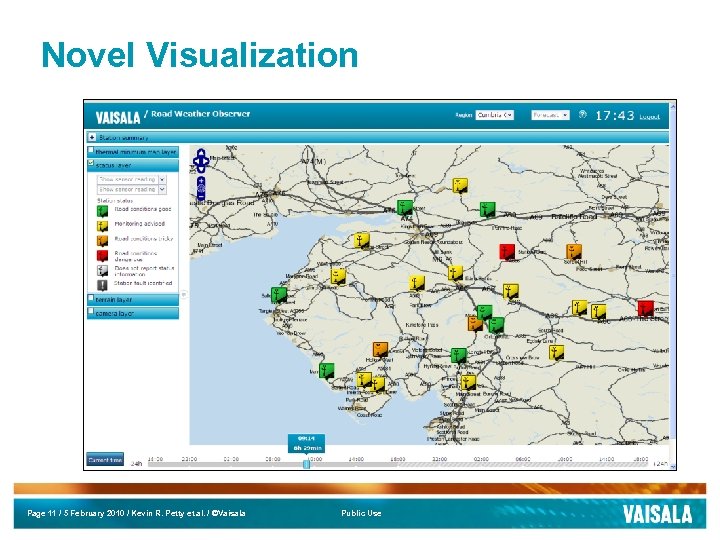The image size is (720, 540).
Task: Click the Logout link
Action: click(x=649, y=117)
